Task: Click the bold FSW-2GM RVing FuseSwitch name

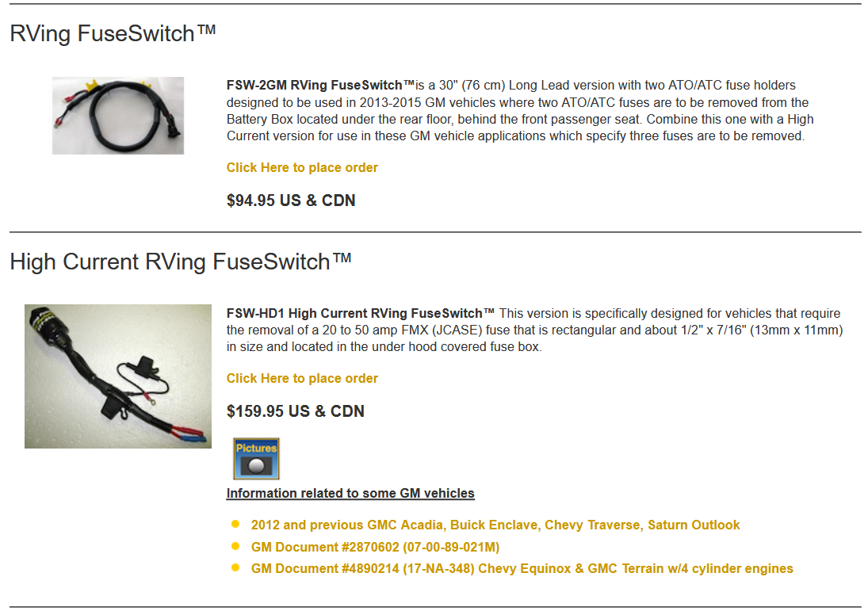Action: point(320,86)
